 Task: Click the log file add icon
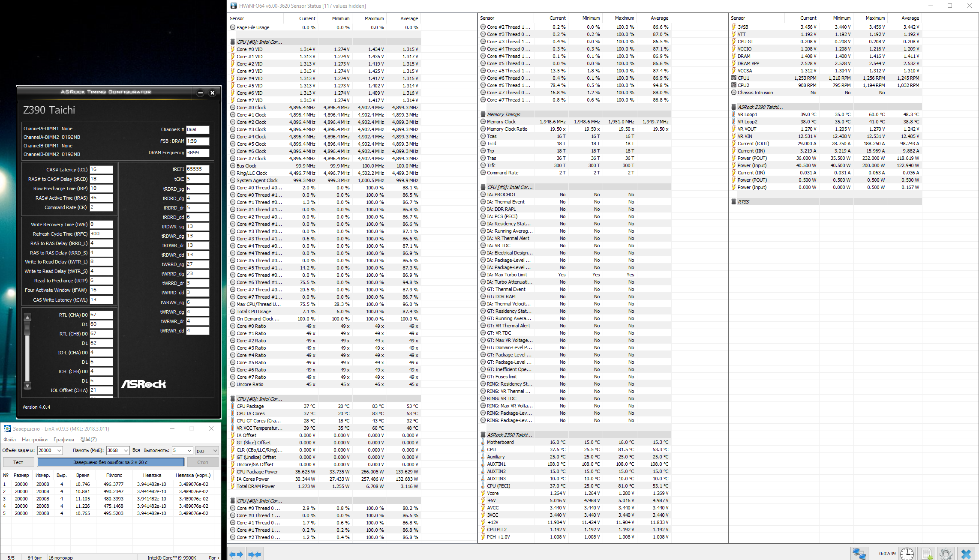[927, 553]
